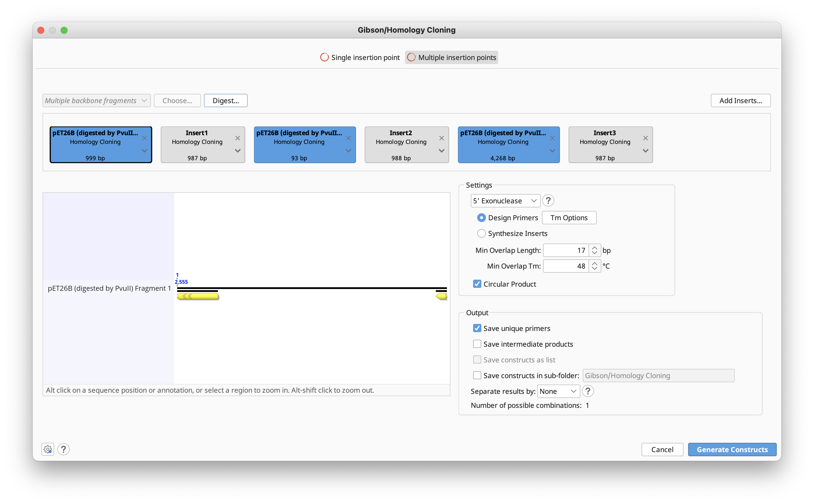This screenshot has height=504, width=814.
Task: Toggle Save unique primers checkbox
Action: pyautogui.click(x=477, y=328)
